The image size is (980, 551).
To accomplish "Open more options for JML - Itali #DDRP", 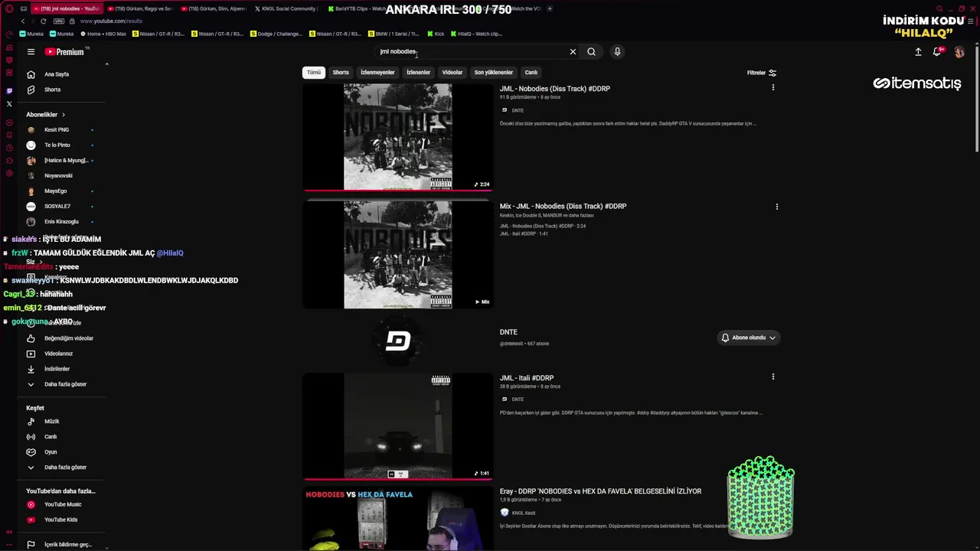I will 773,377.
